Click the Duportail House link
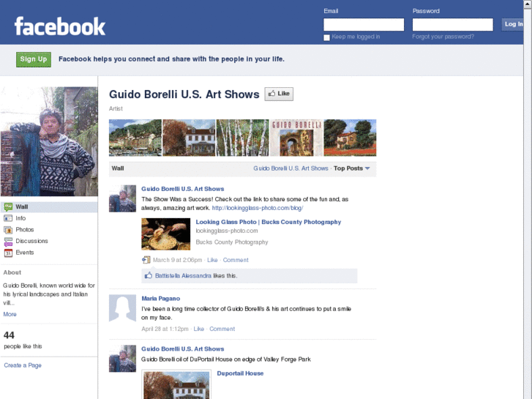 pos(240,373)
